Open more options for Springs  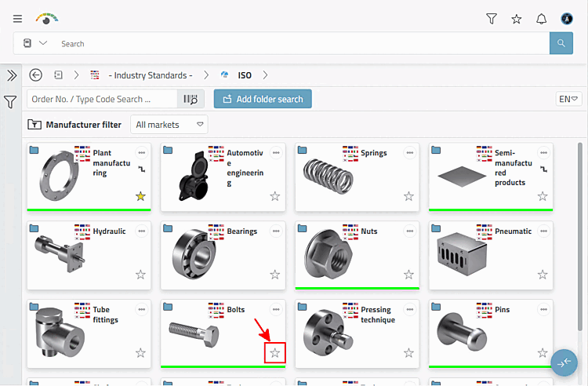pos(410,153)
